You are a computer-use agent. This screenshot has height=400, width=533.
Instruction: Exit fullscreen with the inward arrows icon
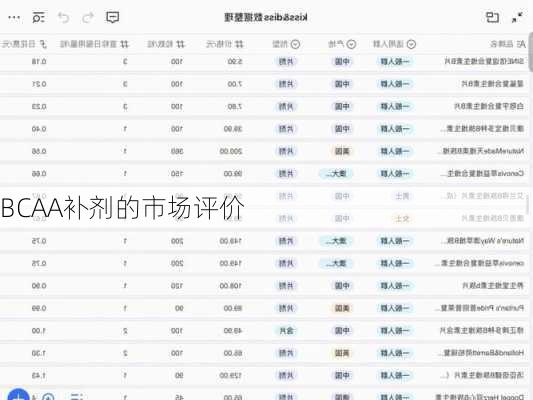pos(517,17)
